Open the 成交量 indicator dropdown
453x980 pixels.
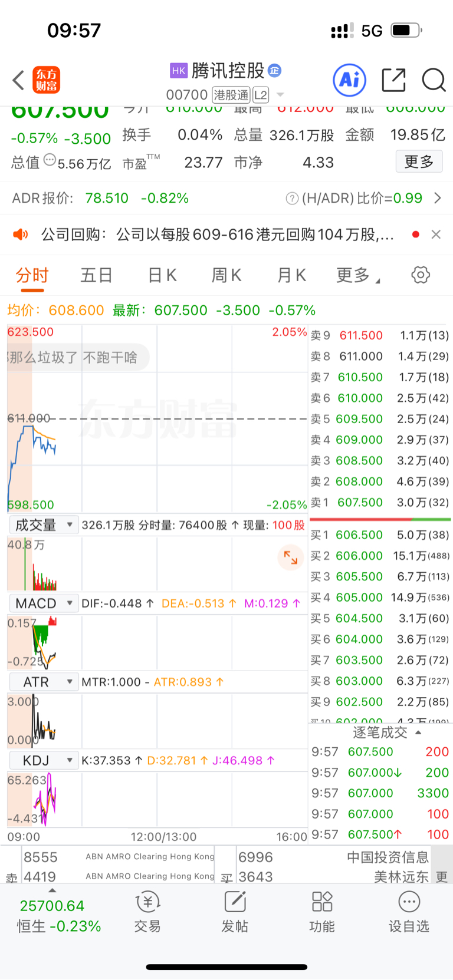[44, 524]
